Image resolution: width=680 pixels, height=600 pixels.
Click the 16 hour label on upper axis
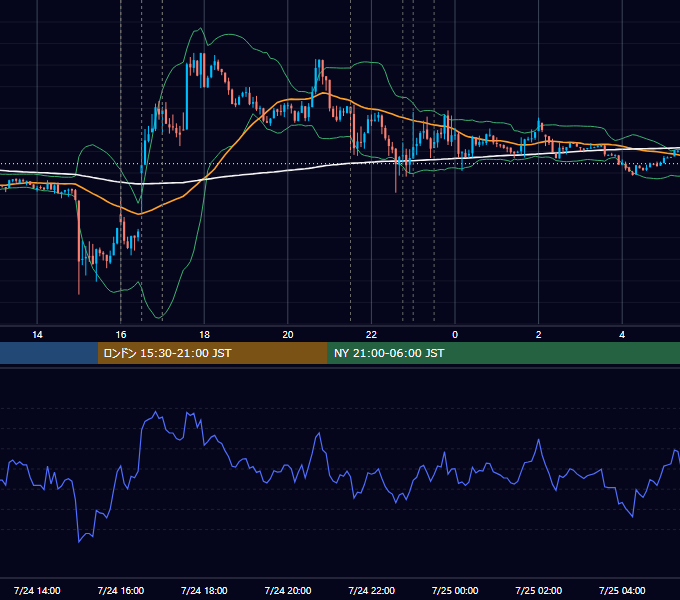coord(121,335)
